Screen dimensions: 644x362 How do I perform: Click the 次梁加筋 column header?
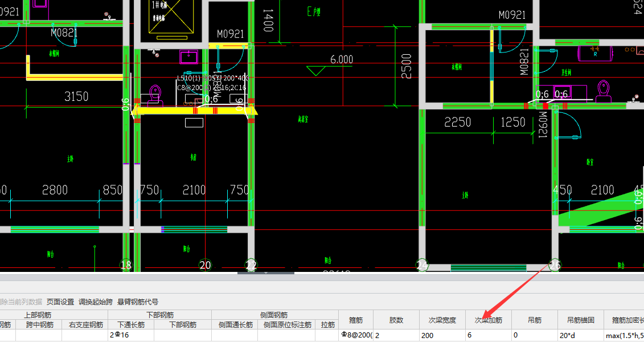[489, 320]
